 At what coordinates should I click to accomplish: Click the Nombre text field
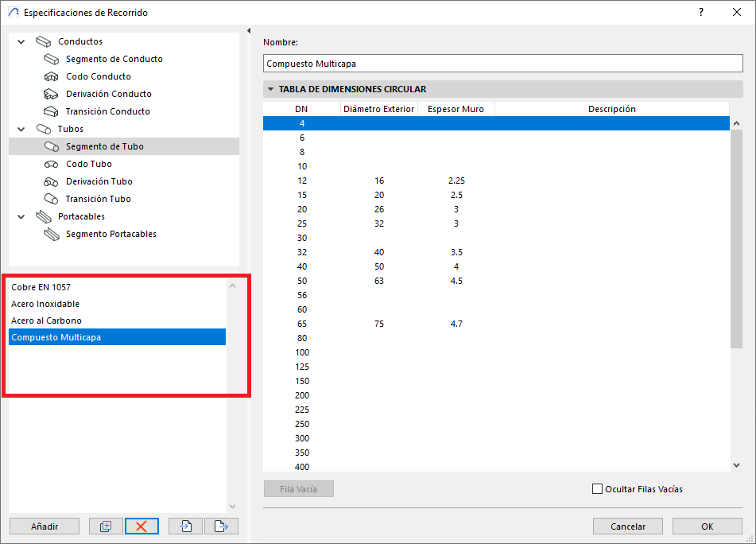[x=502, y=64]
